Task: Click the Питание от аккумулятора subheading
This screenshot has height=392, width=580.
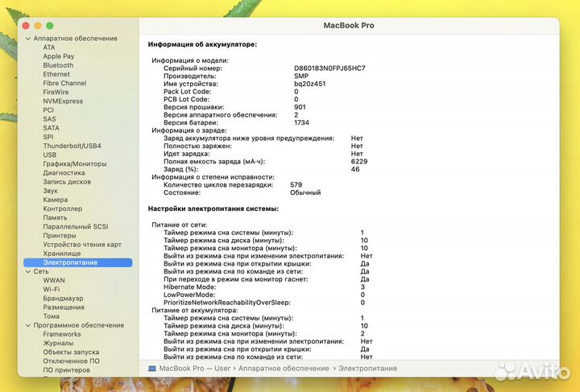Action: click(195, 311)
